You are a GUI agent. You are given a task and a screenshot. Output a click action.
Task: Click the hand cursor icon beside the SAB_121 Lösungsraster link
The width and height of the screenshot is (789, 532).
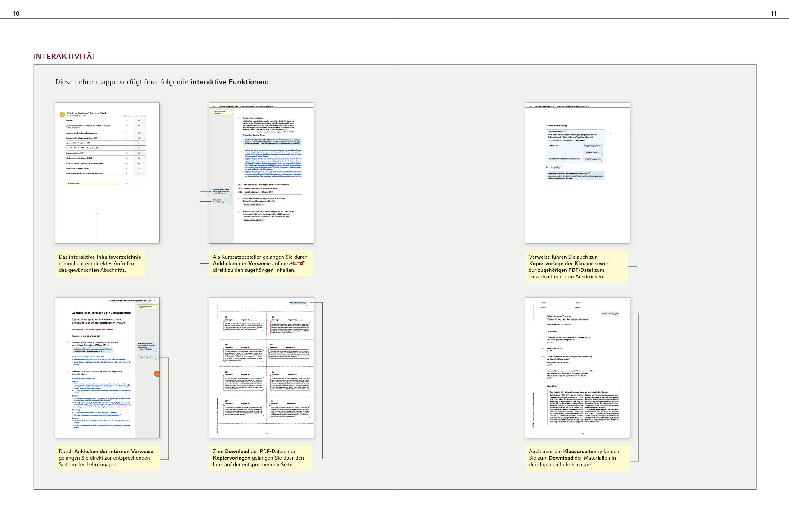coord(231,205)
